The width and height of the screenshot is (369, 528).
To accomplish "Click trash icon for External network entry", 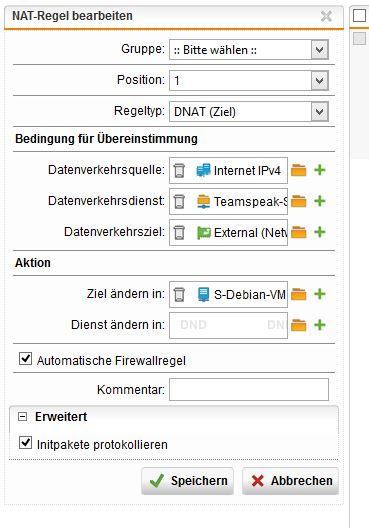I will click(179, 232).
